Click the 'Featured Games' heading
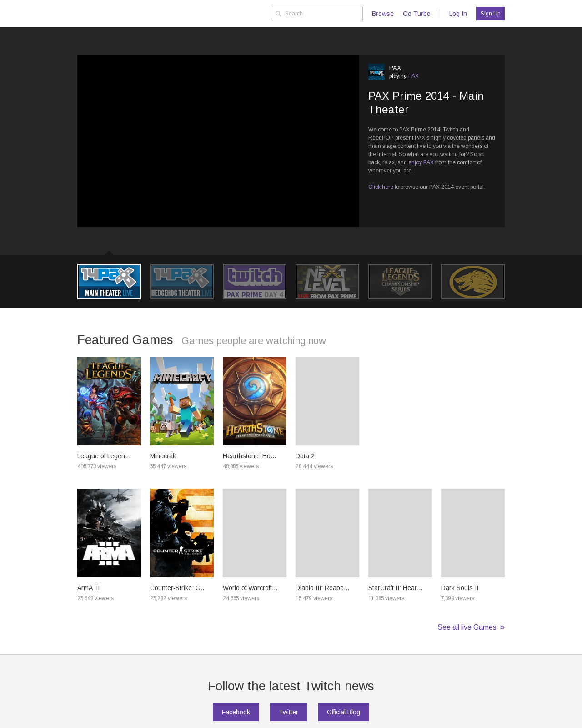The width and height of the screenshot is (582, 728). point(125,340)
